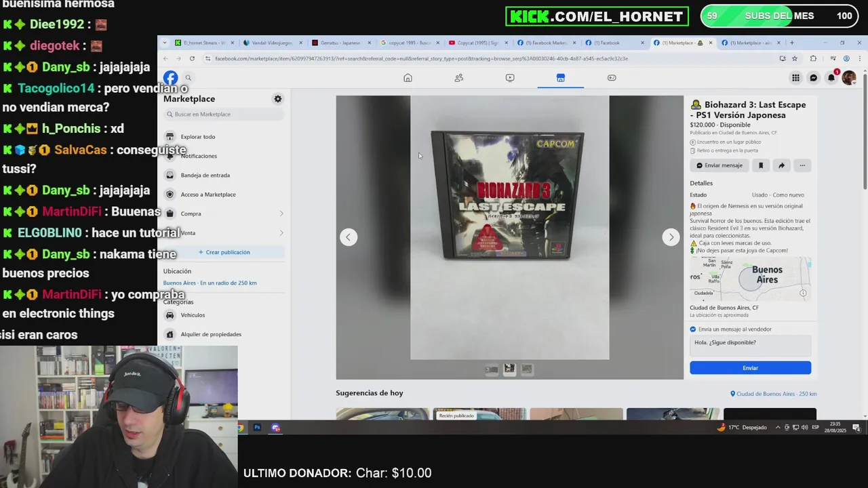Switch to the Gematsu tab

(341, 43)
